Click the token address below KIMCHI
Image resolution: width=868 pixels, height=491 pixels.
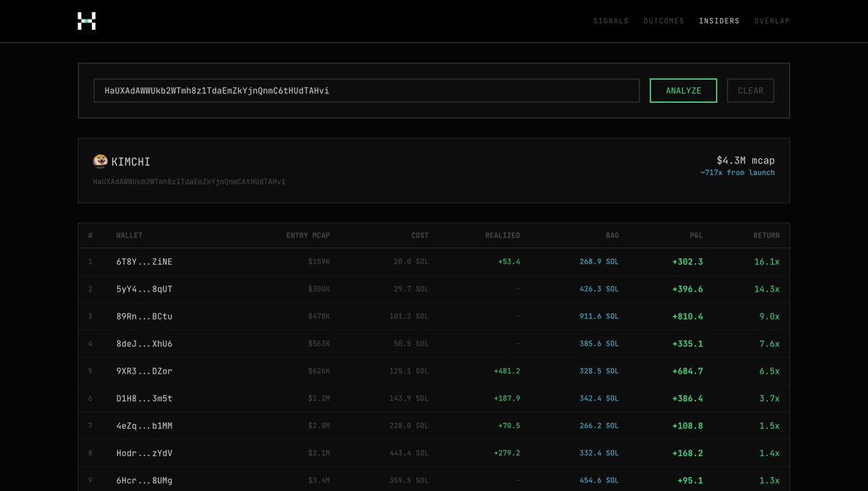pyautogui.click(x=189, y=182)
